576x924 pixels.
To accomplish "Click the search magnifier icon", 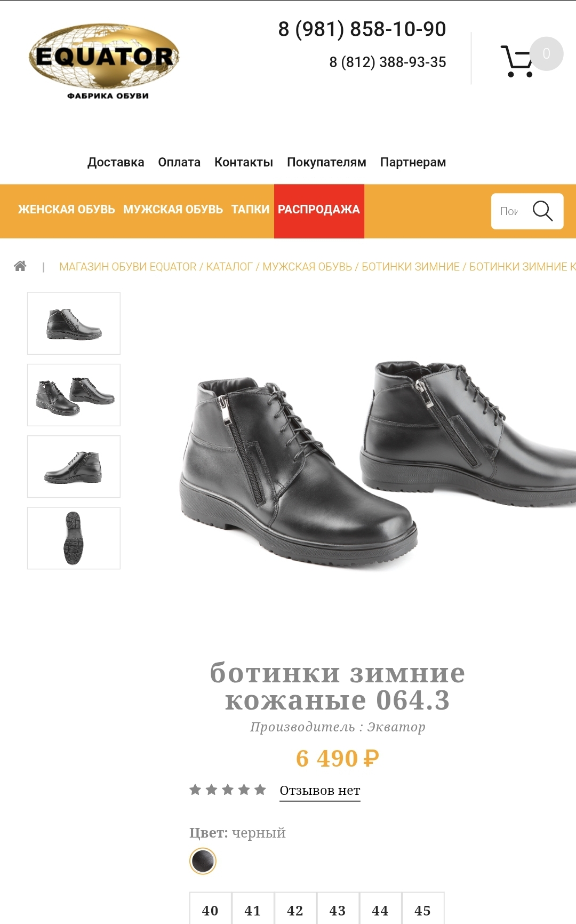I will tap(542, 211).
